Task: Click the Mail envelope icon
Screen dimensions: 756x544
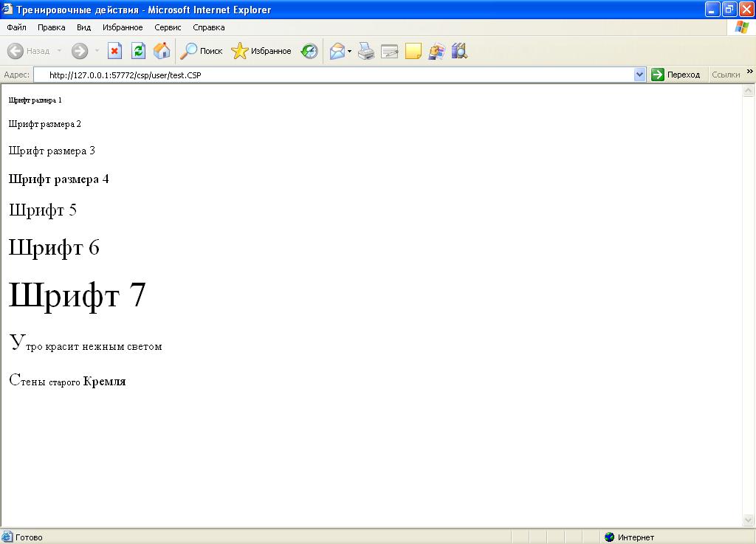Action: click(x=337, y=51)
